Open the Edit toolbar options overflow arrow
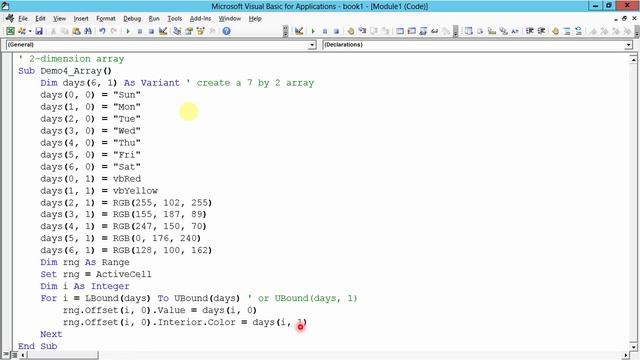This screenshot has height=360, width=640. point(637,31)
